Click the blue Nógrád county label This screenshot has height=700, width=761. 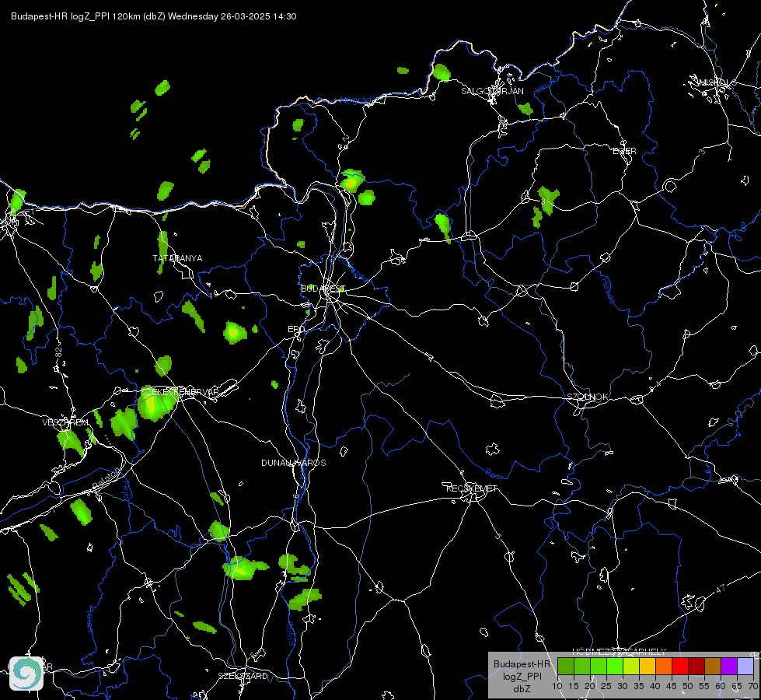[x=356, y=100]
